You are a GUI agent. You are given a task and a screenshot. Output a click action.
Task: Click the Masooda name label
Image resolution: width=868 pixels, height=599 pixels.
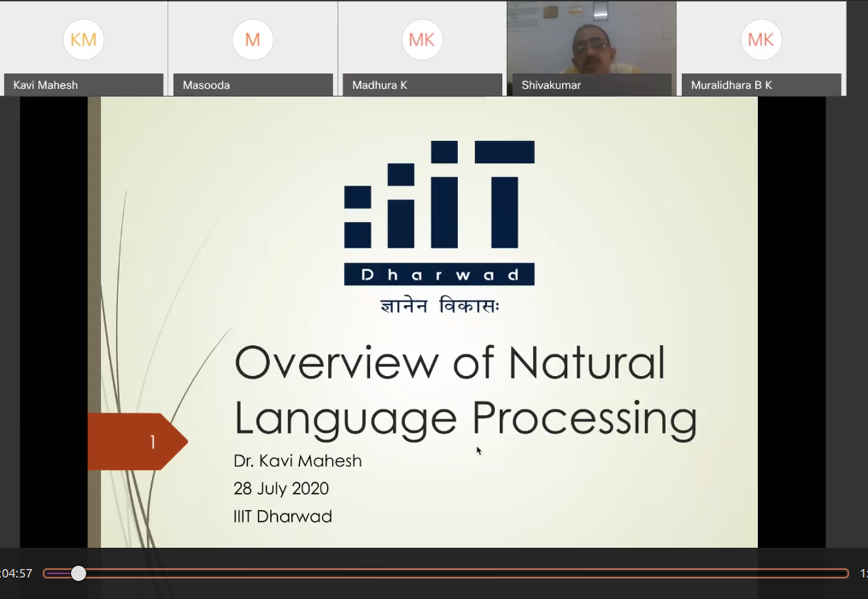(x=206, y=85)
